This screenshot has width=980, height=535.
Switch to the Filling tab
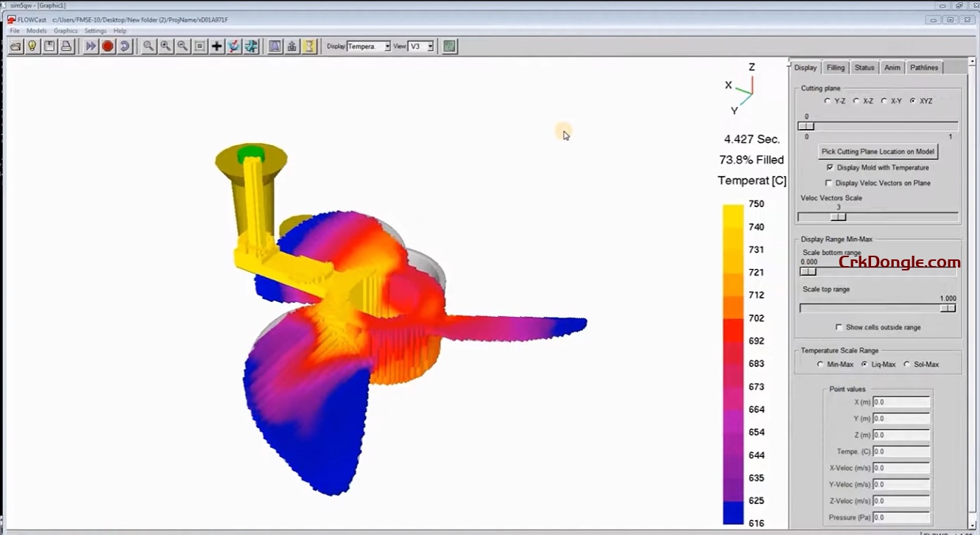click(x=835, y=67)
